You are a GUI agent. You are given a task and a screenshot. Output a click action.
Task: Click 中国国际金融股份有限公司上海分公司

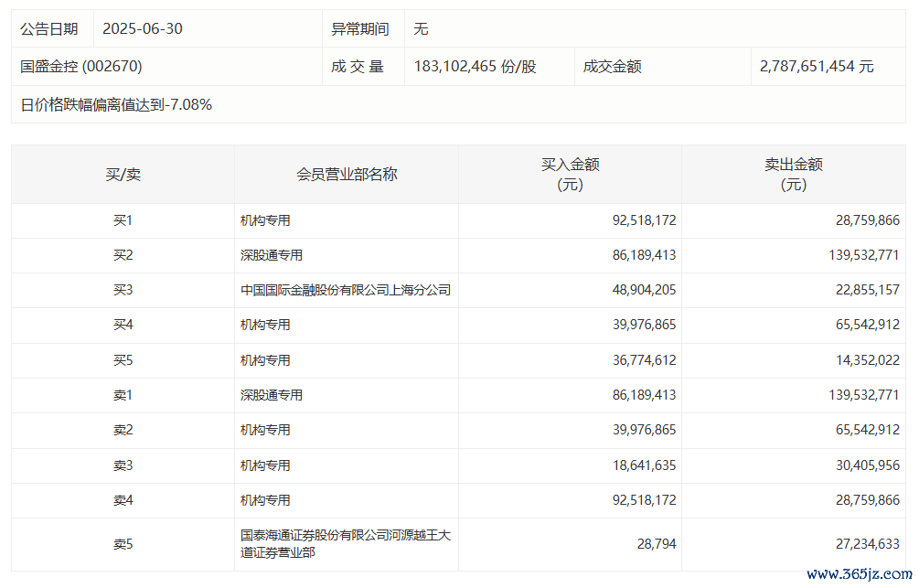[x=346, y=290]
